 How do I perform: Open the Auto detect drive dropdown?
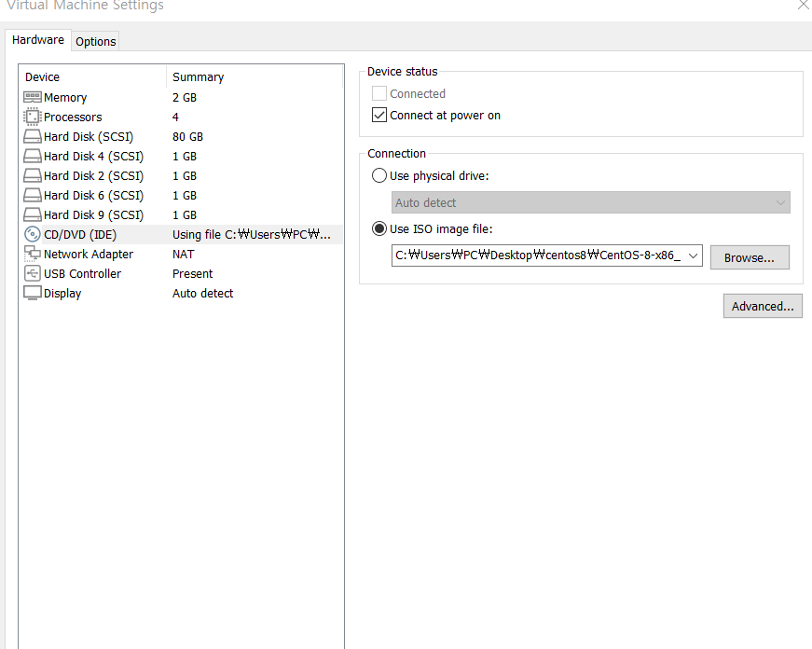coord(591,202)
